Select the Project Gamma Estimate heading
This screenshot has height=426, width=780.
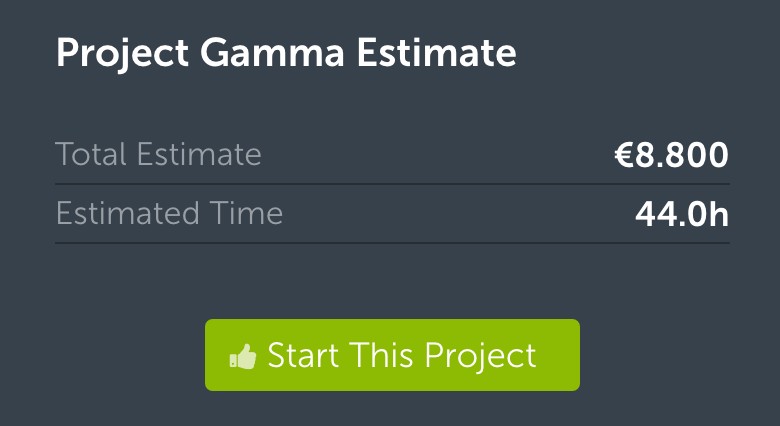pos(286,54)
